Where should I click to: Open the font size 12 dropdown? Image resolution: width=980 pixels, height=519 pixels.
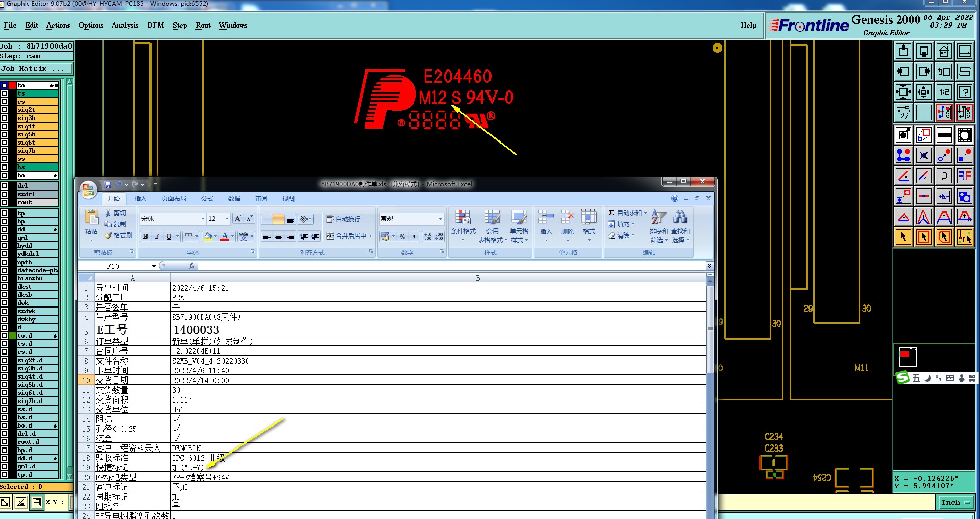pos(227,219)
